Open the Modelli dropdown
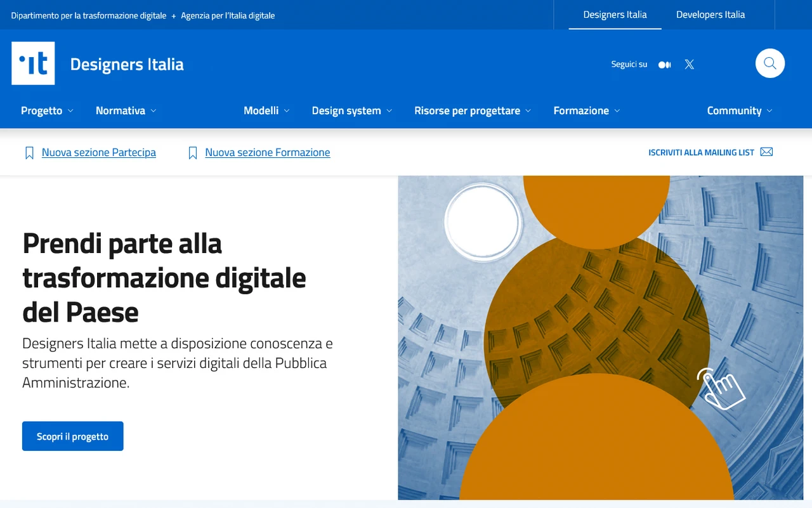The width and height of the screenshot is (812, 508). pos(267,110)
